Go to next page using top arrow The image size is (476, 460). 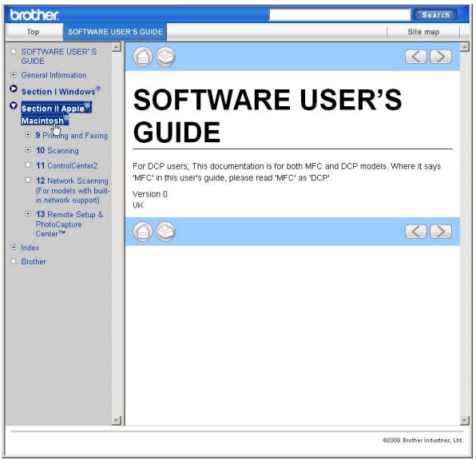[x=441, y=57]
